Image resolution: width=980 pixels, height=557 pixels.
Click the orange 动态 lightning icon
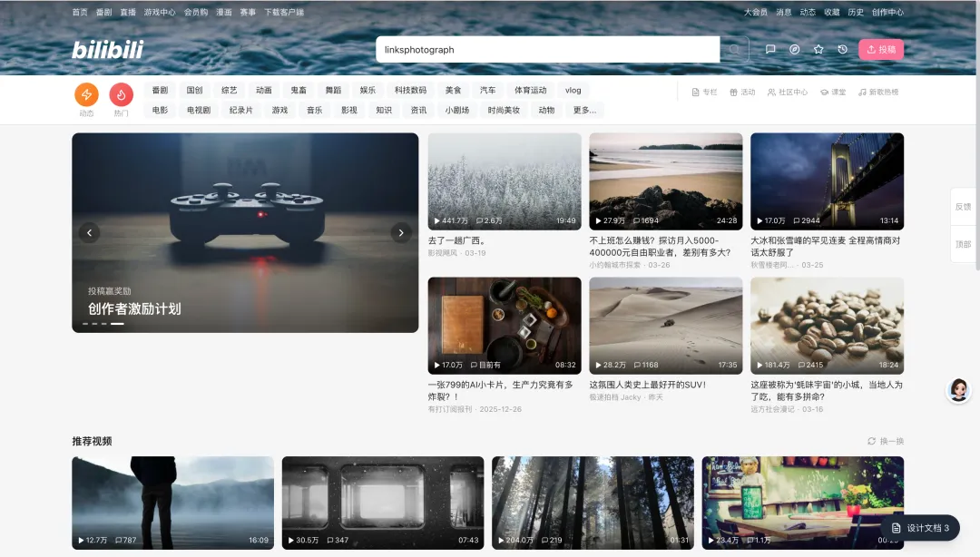tap(86, 94)
